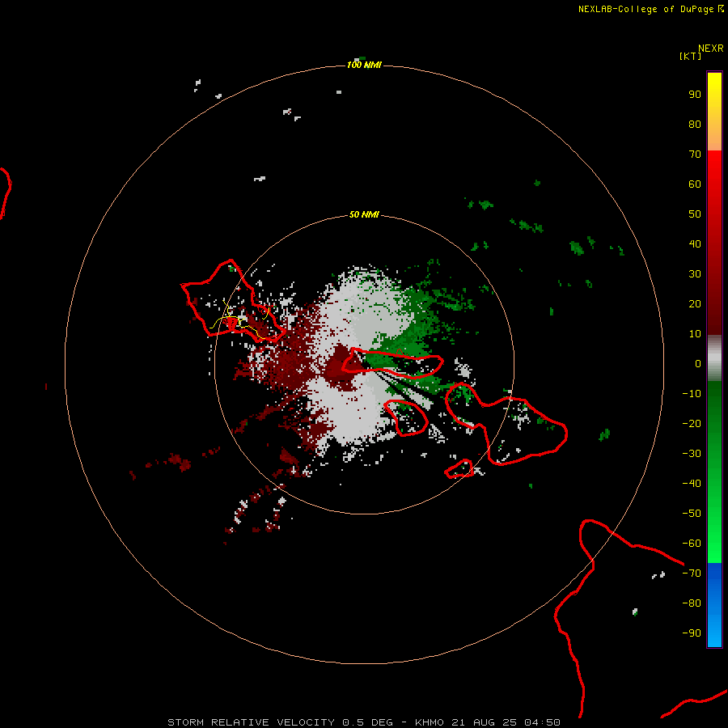Click the 90 value on velocity scale
This screenshot has width=728, height=728.
(x=695, y=95)
